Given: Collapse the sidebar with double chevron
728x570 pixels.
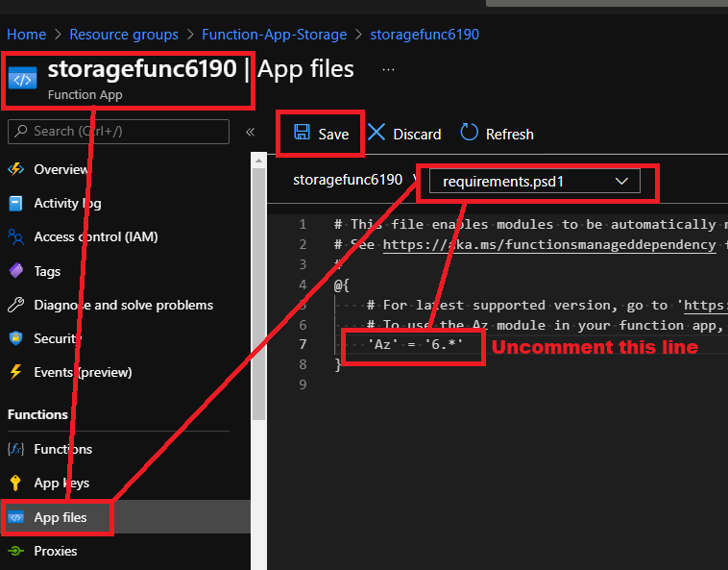Looking at the screenshot, I should point(251,132).
